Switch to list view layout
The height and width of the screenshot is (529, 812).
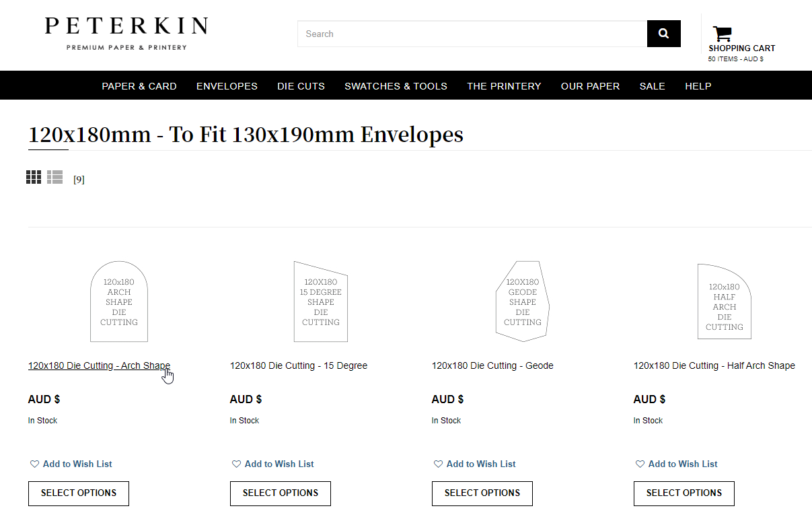click(x=54, y=177)
